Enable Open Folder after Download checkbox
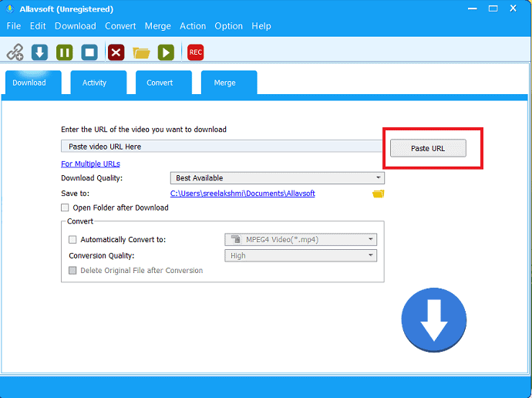532x398 pixels. [x=65, y=207]
